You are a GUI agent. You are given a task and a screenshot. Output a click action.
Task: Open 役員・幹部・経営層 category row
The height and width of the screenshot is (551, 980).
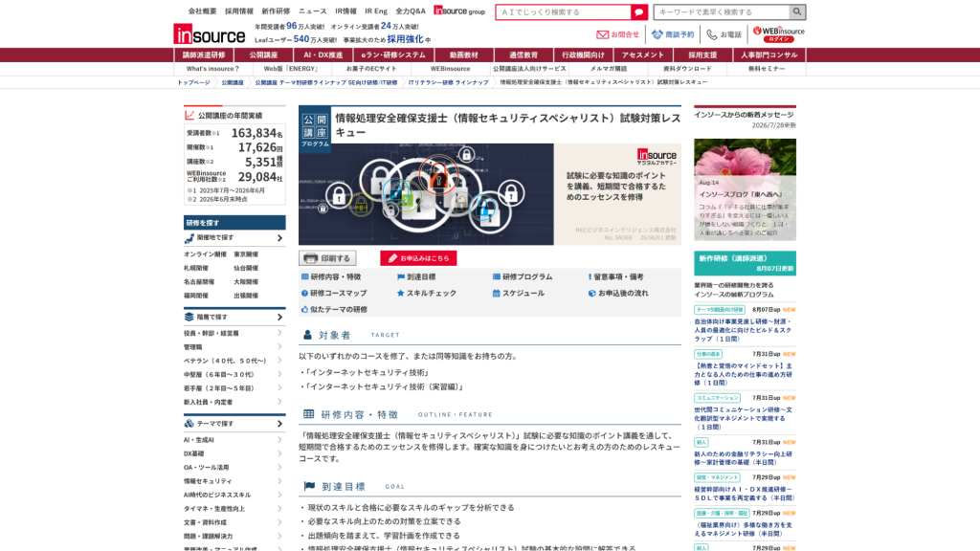(x=234, y=333)
